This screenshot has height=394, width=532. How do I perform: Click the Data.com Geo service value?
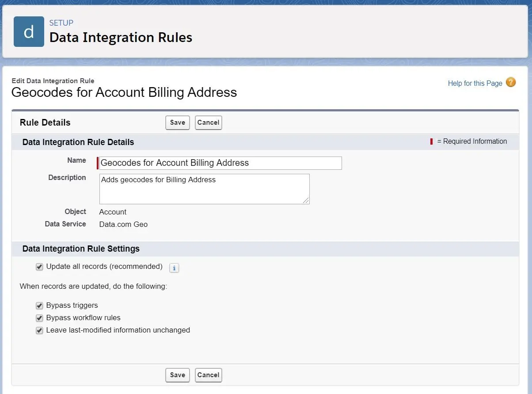pyautogui.click(x=123, y=224)
